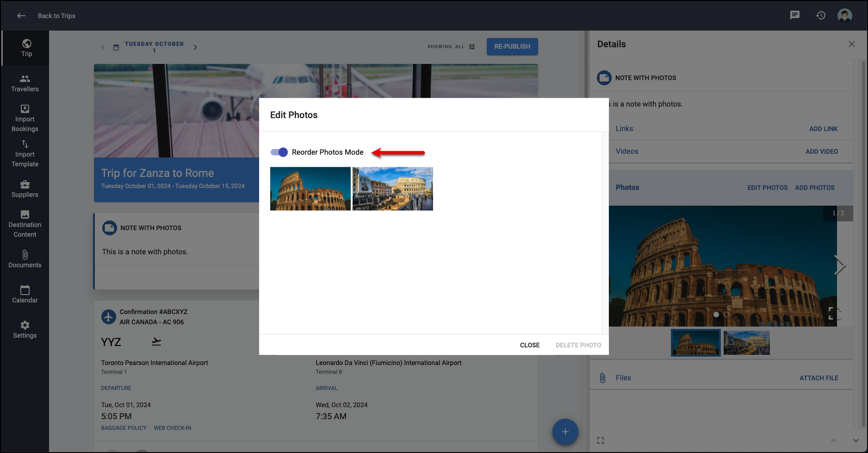
Task: Go to previous day chevron
Action: [x=103, y=47]
